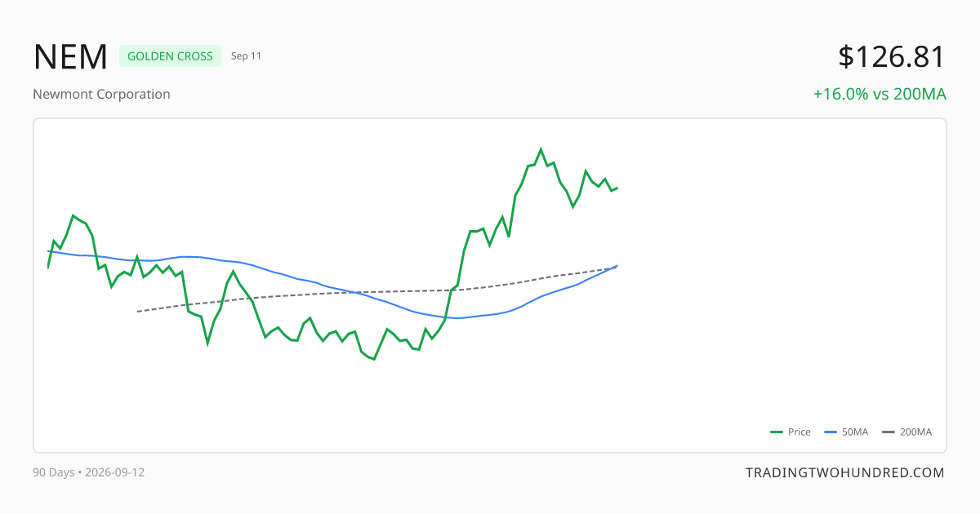The image size is (980, 514).
Task: Click the gray 200MA legend color marker
Action: (x=889, y=432)
